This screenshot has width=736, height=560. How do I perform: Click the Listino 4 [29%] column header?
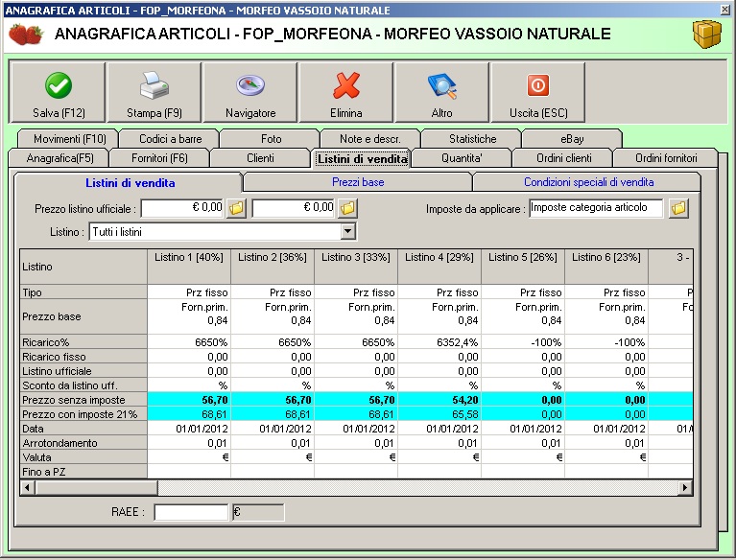pyautogui.click(x=439, y=257)
